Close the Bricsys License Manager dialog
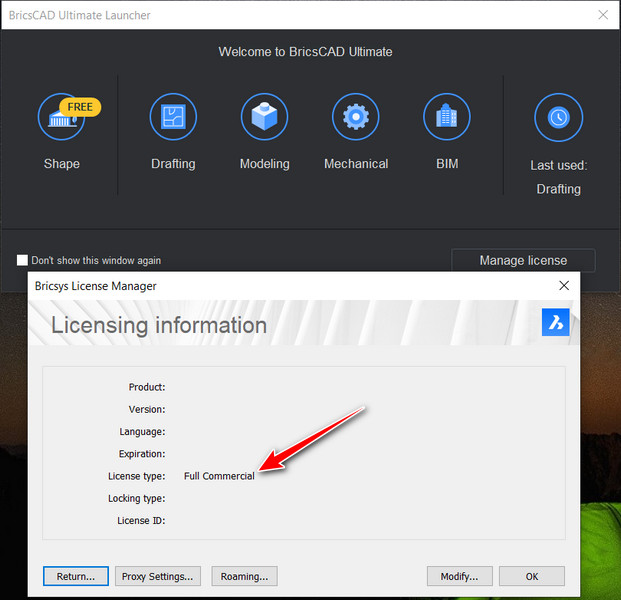The height and width of the screenshot is (600, 621). tap(564, 286)
